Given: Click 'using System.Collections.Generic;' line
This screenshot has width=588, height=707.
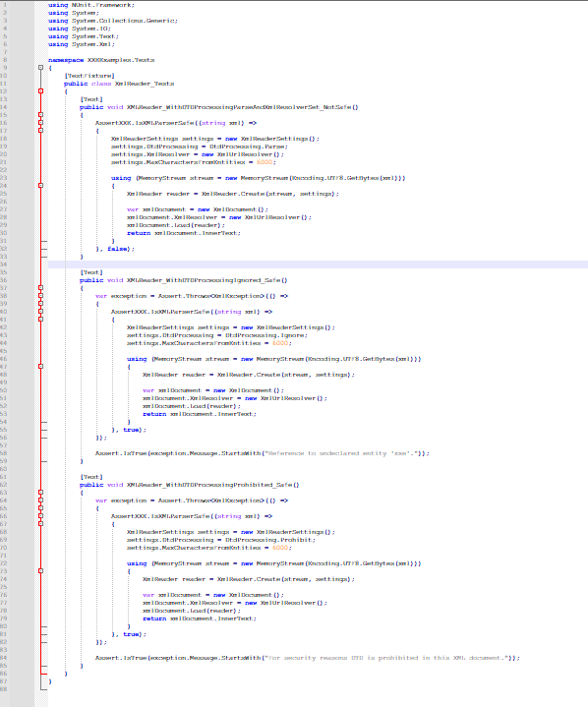Looking at the screenshot, I should (x=113, y=21).
